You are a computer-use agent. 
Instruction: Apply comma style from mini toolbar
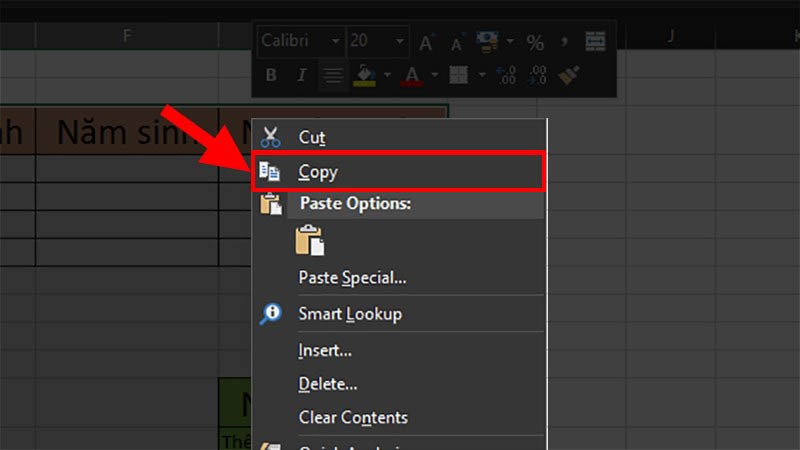tap(564, 42)
